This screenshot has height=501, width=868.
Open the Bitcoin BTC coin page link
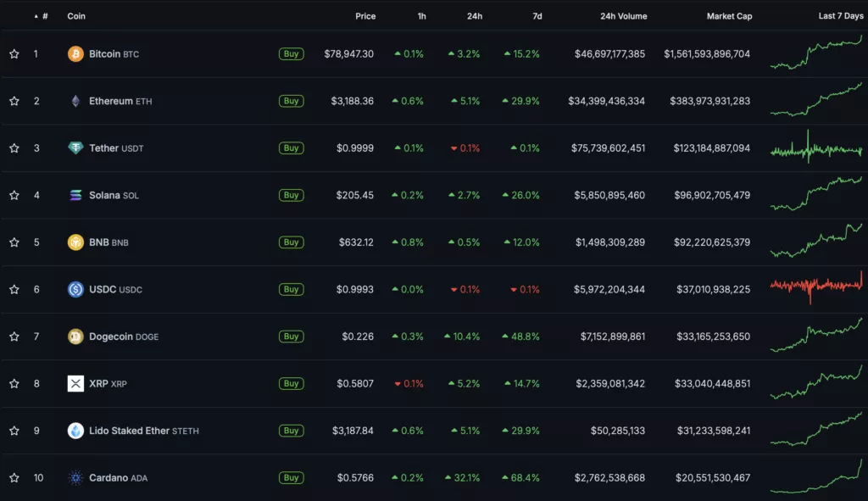114,53
